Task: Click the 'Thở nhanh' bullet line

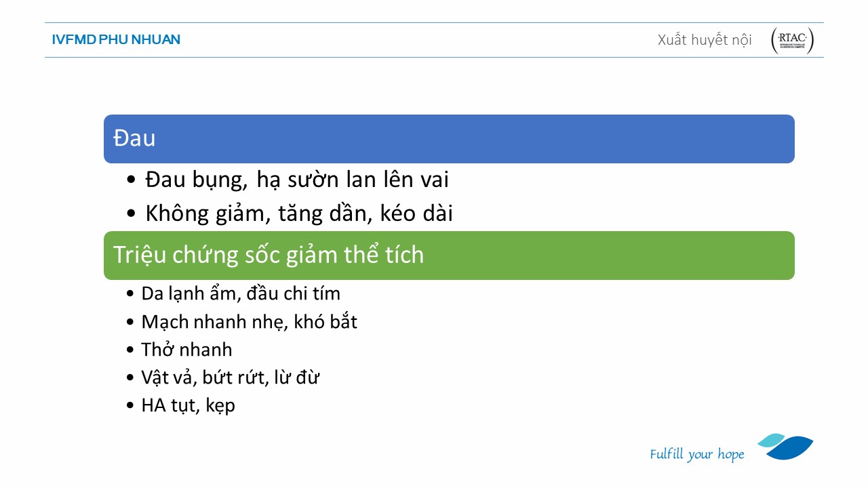Action: tap(186, 350)
